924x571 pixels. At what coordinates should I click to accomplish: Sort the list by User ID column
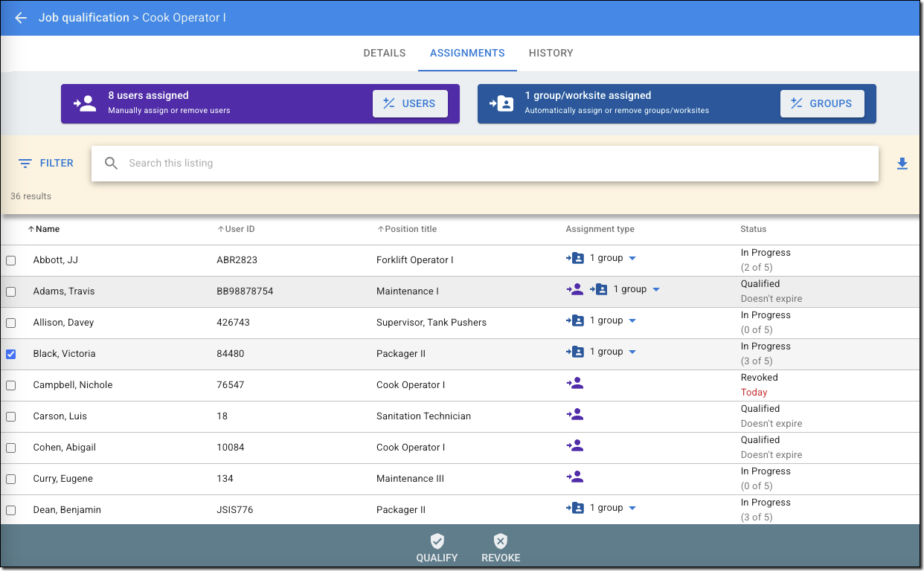point(239,229)
